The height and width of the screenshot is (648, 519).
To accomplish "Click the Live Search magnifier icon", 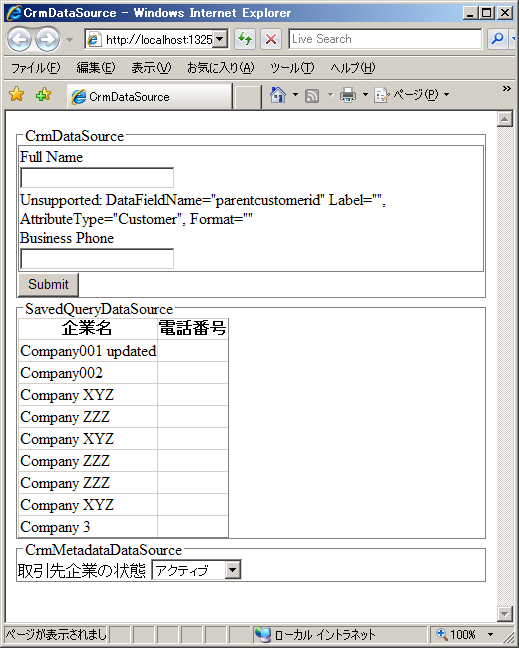I will 498,39.
